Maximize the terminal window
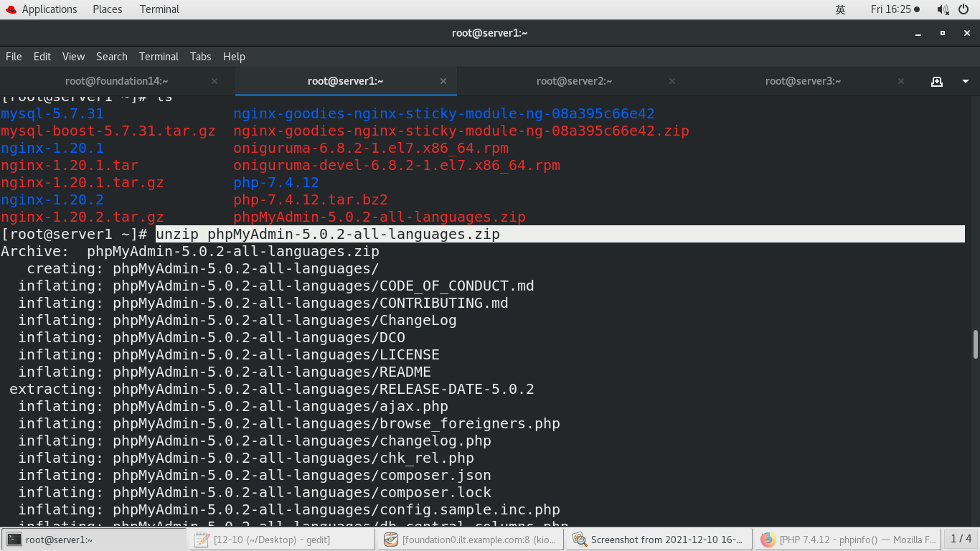980x551 pixels. tap(943, 33)
